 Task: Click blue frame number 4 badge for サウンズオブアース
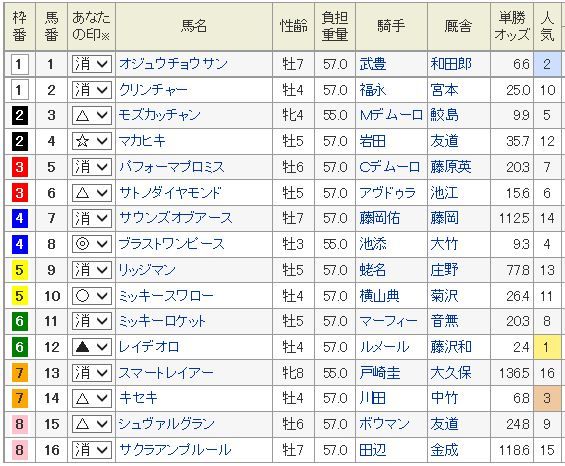pyautogui.click(x=19, y=218)
